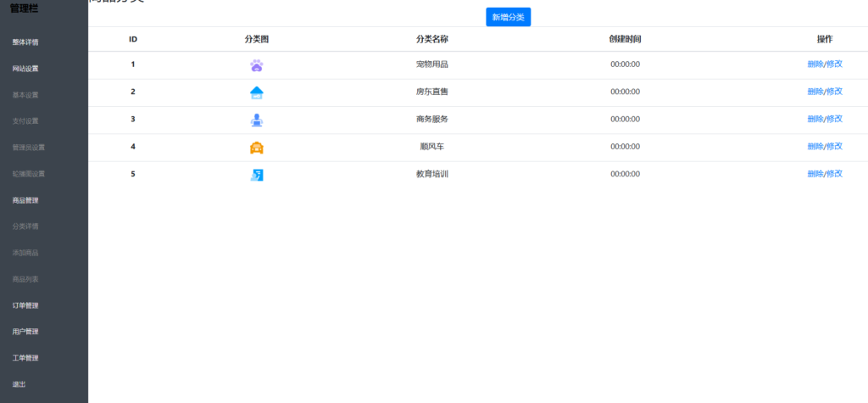
Task: Click 删除 for the 商务服务 category
Action: click(815, 119)
